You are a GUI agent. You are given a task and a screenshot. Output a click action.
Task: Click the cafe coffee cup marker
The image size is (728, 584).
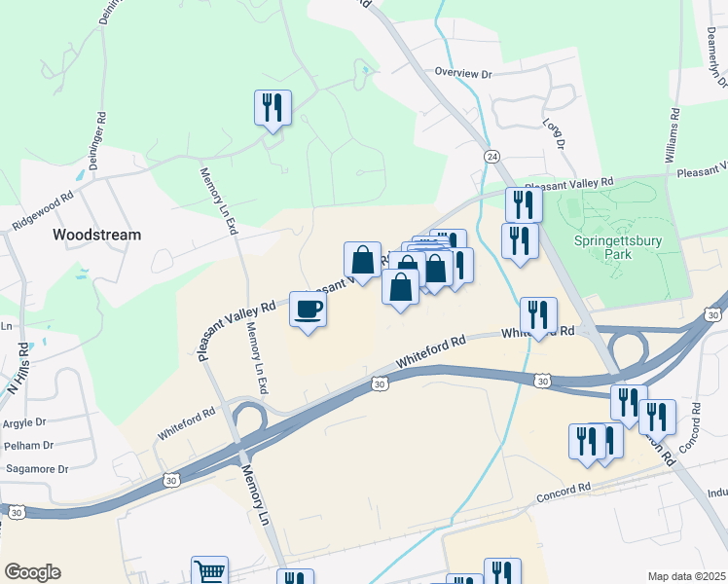click(x=308, y=312)
